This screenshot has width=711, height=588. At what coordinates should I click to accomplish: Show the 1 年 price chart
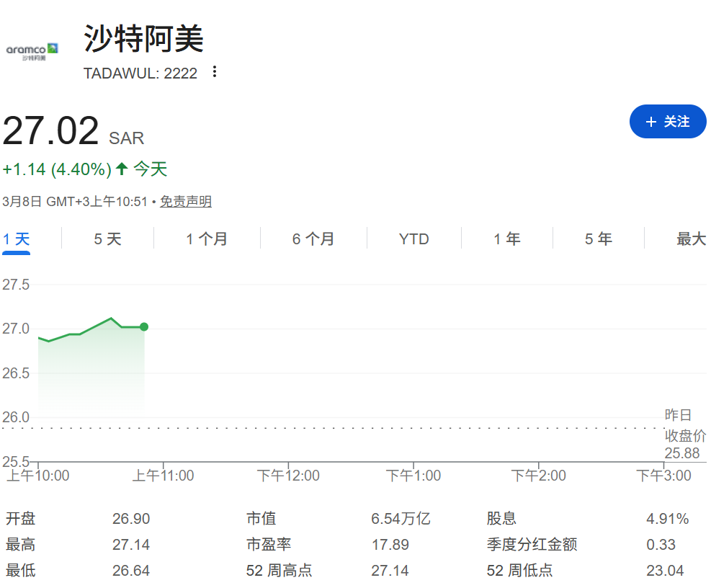(506, 239)
